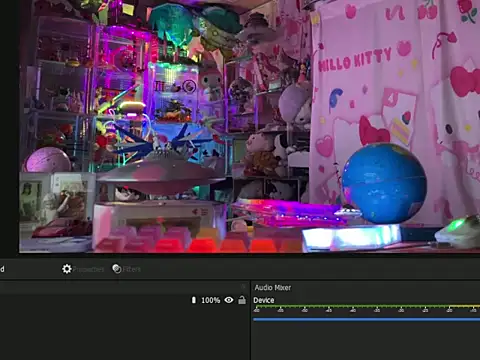480x360 pixels.
Task: Toggle the source visibility eye icon
Action: click(x=229, y=300)
